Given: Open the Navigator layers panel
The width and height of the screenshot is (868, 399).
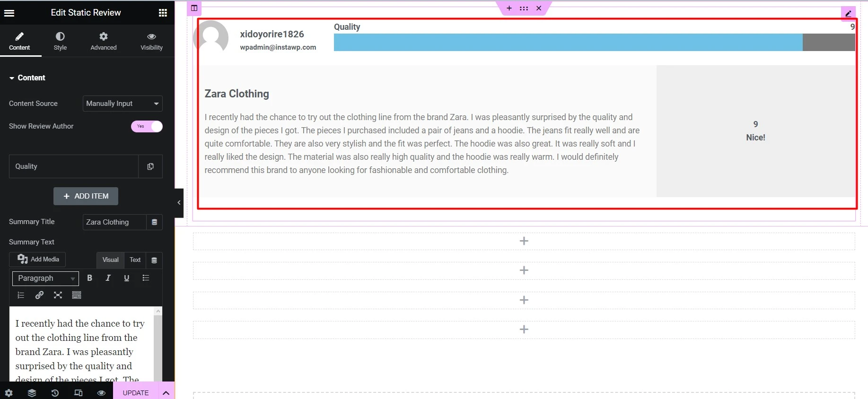Looking at the screenshot, I should [32, 393].
